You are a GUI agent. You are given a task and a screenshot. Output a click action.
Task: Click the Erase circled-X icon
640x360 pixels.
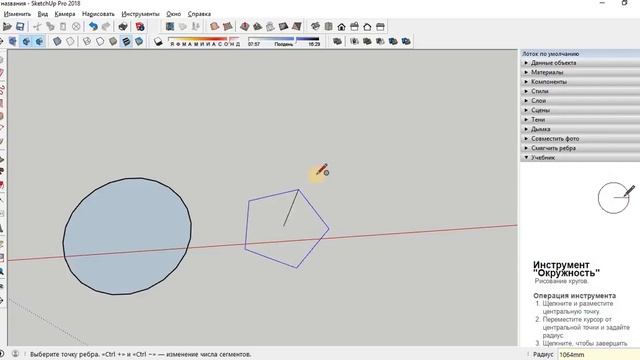click(76, 27)
